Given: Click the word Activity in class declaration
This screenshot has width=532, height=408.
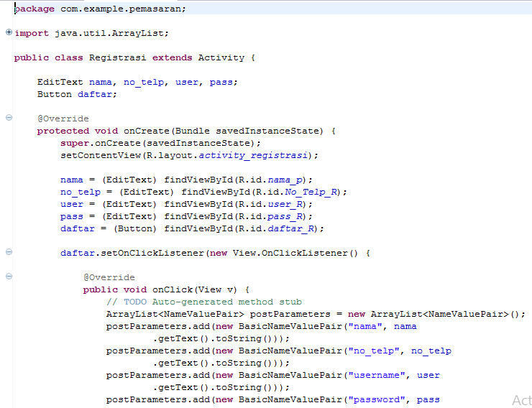Looking at the screenshot, I should pos(221,58).
